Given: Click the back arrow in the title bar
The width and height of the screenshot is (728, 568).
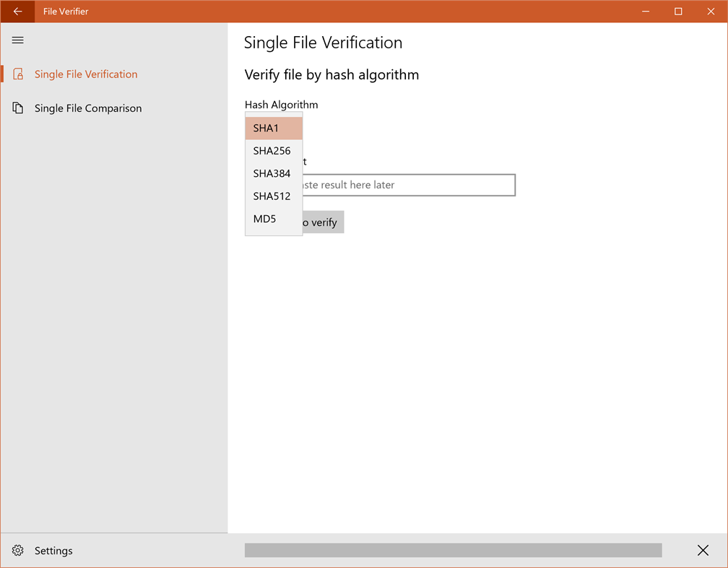Looking at the screenshot, I should point(17,11).
